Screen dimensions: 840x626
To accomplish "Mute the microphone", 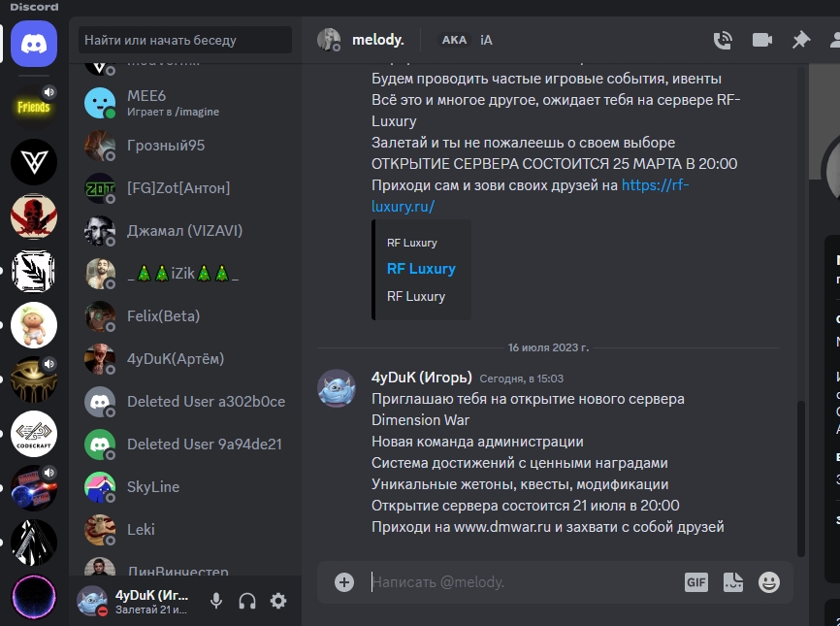I will [x=216, y=601].
